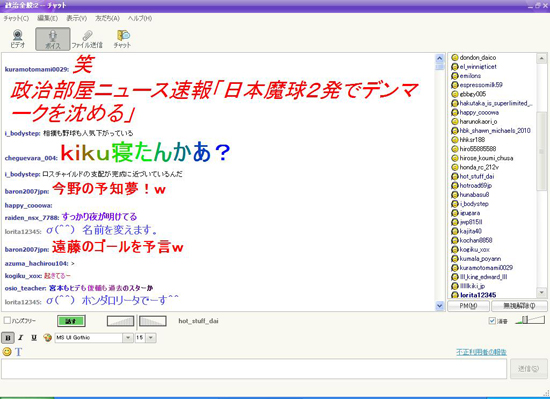This screenshot has width=550, height=399.
Task: Open the Chat (チャット) toolbar icon
Action: 122,39
